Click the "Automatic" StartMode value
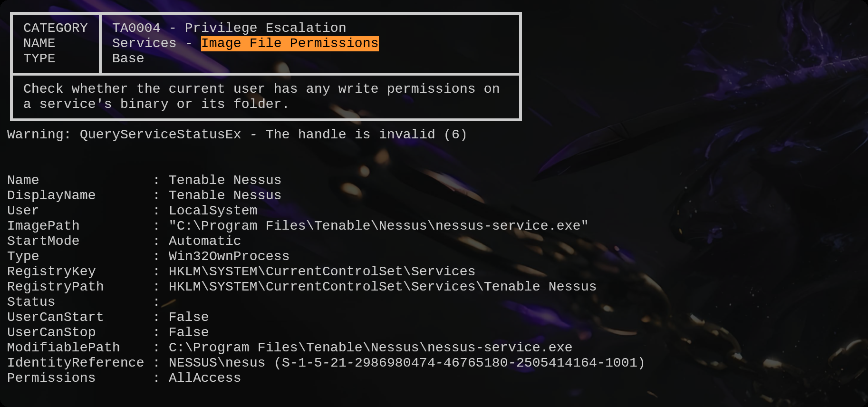 pyautogui.click(x=205, y=241)
